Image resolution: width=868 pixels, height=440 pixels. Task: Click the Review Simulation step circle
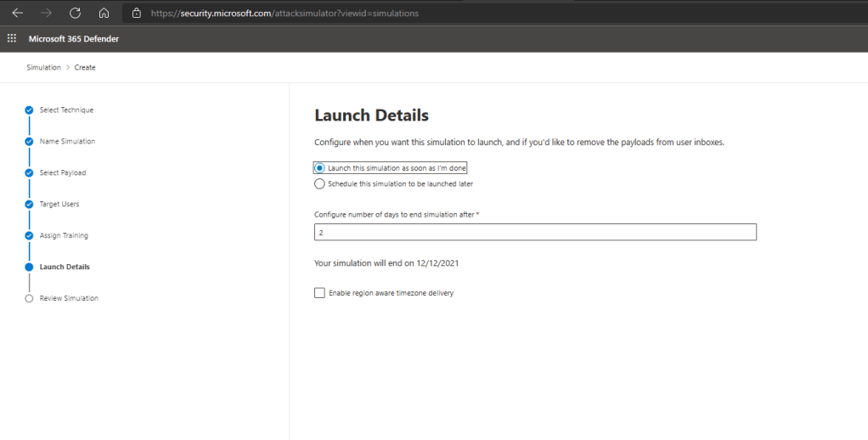tap(29, 298)
